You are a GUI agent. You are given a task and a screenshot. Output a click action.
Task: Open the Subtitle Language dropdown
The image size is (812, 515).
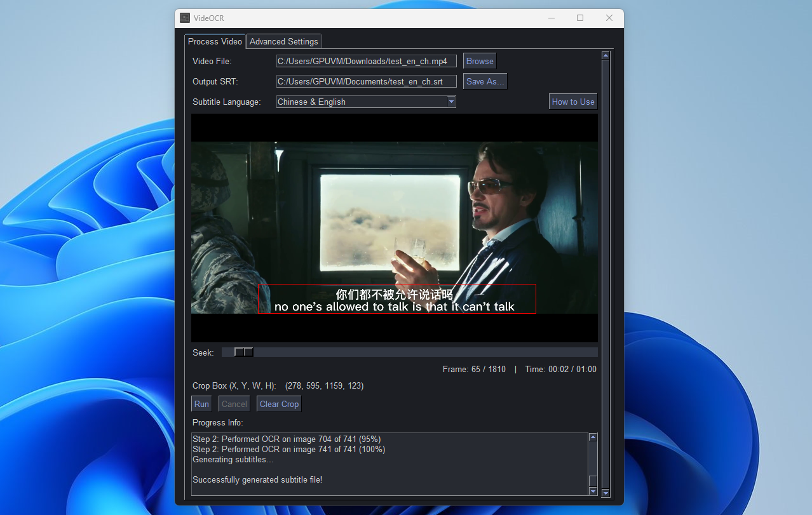point(451,102)
